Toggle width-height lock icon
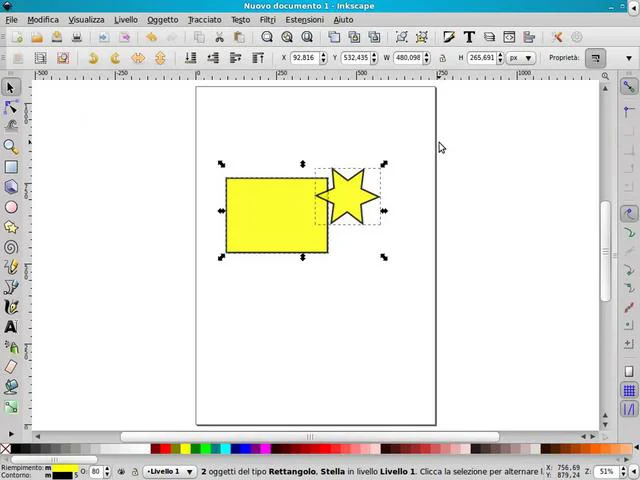The image size is (640, 480). [442, 58]
